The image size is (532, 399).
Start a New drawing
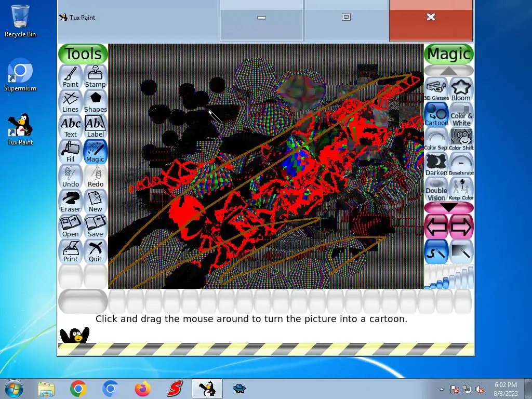point(96,202)
